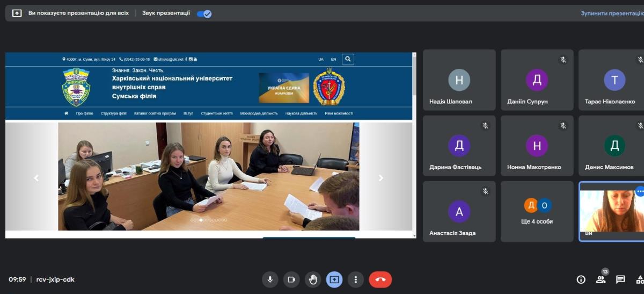
Task: Click 'Зупинити презентацію' to stop presenting
Action: (x=612, y=13)
